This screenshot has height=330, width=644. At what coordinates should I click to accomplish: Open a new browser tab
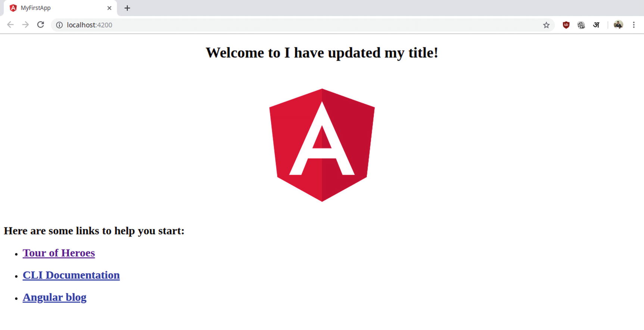click(x=127, y=8)
